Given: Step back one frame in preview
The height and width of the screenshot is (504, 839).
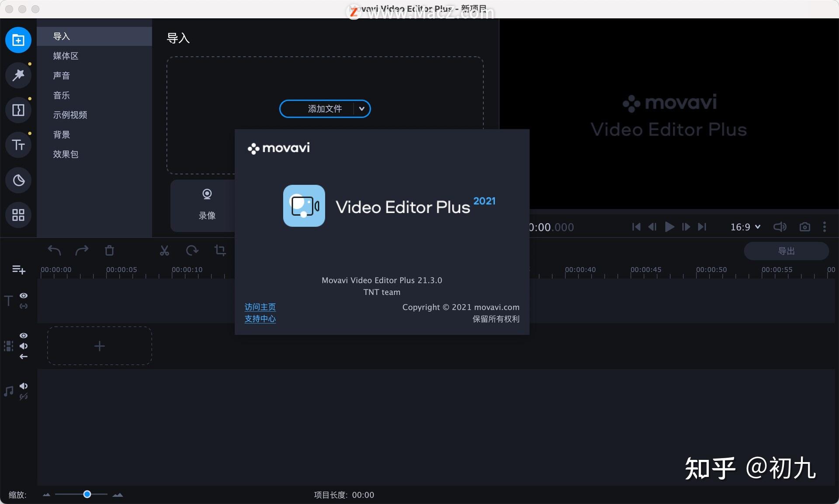Looking at the screenshot, I should click(x=652, y=227).
